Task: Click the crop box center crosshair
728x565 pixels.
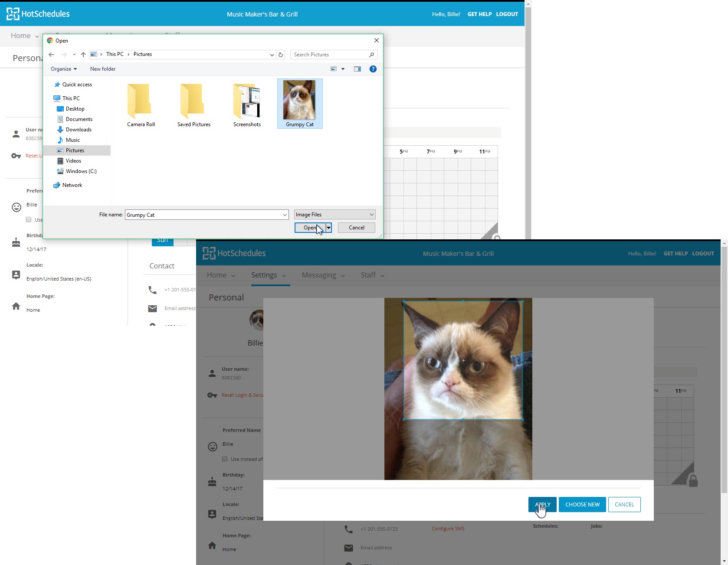Action: pos(463,360)
